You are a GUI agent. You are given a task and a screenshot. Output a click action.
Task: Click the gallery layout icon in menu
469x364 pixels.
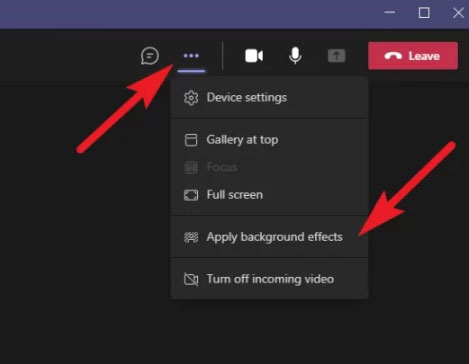(x=191, y=140)
